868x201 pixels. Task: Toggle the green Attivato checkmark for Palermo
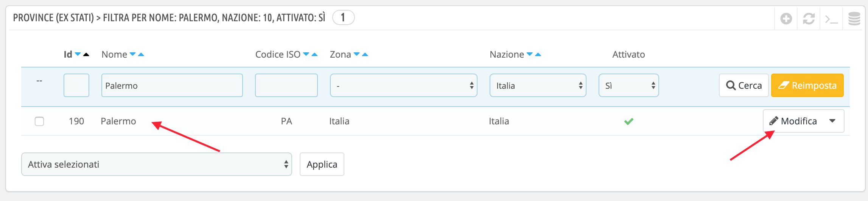[629, 121]
